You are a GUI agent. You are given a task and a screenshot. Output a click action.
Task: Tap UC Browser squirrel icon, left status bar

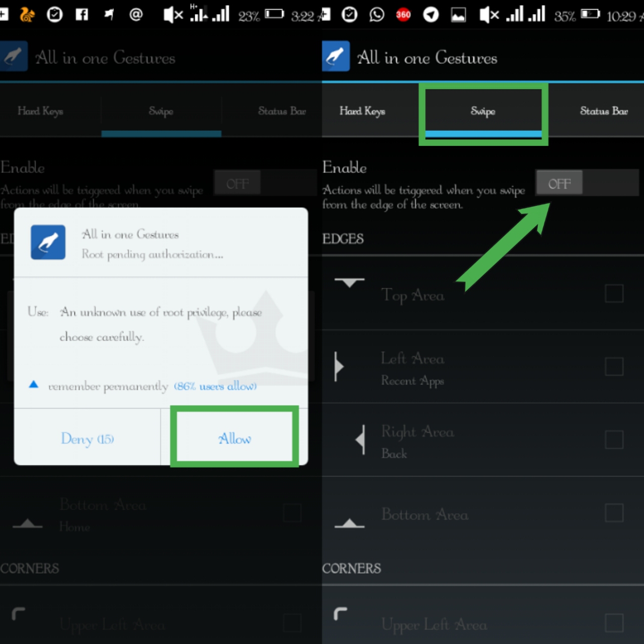click(x=27, y=15)
